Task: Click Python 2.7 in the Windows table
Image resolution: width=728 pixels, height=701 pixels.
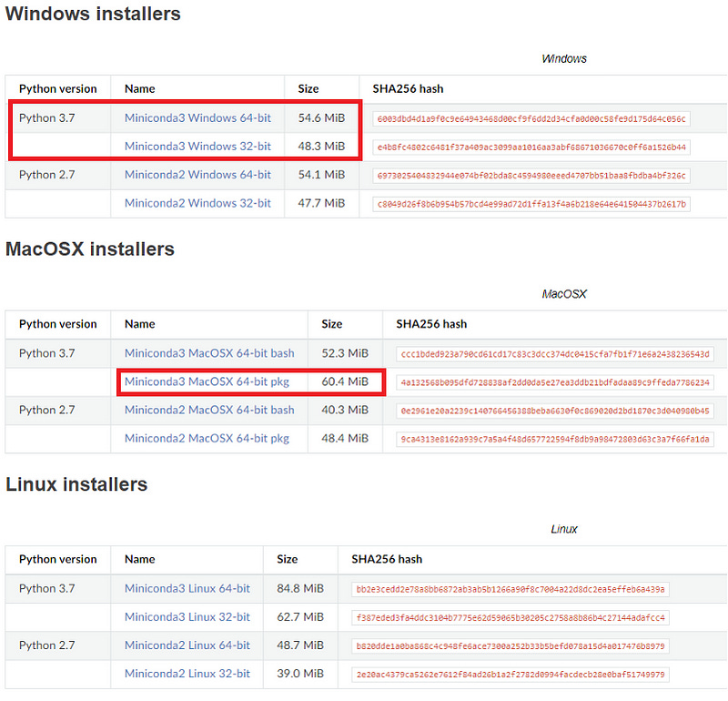Action: 47,175
